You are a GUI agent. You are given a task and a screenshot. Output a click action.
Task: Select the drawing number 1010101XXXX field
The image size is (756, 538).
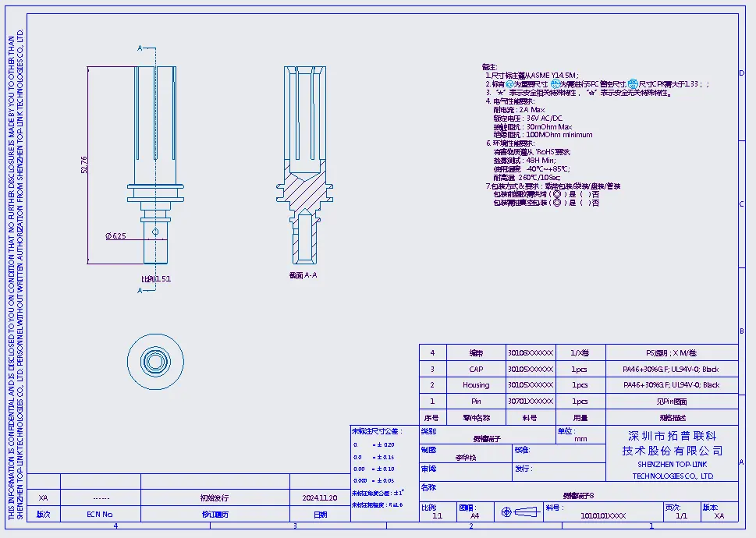pos(603,516)
